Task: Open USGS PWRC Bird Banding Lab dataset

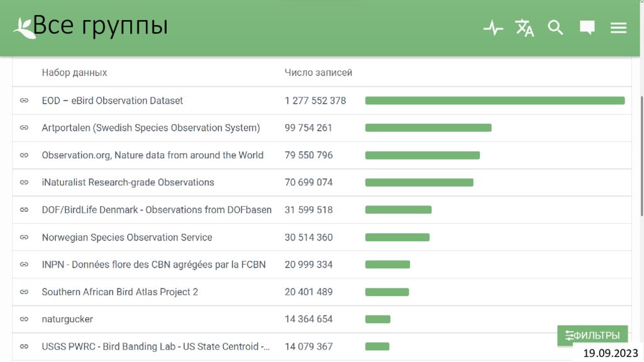Action: tap(156, 346)
